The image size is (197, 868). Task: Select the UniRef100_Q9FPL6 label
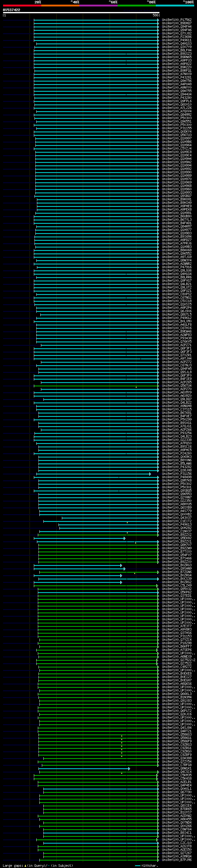pyautogui.click(x=176, y=101)
